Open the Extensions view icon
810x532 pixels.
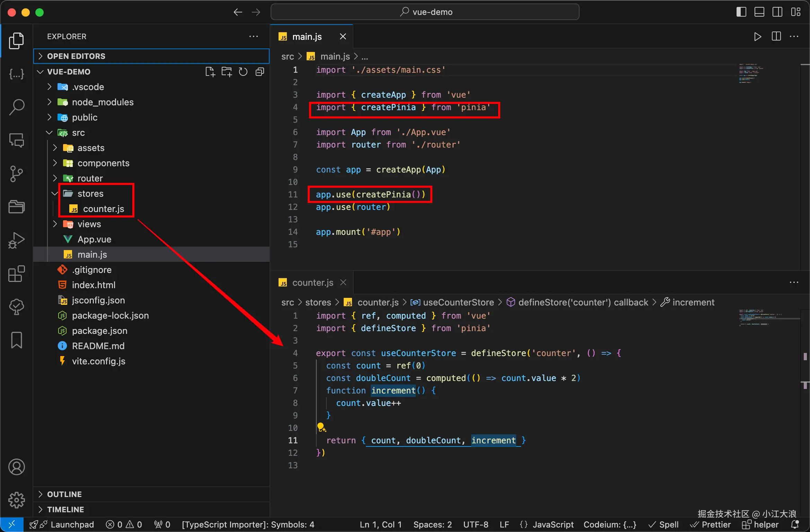pos(16,274)
